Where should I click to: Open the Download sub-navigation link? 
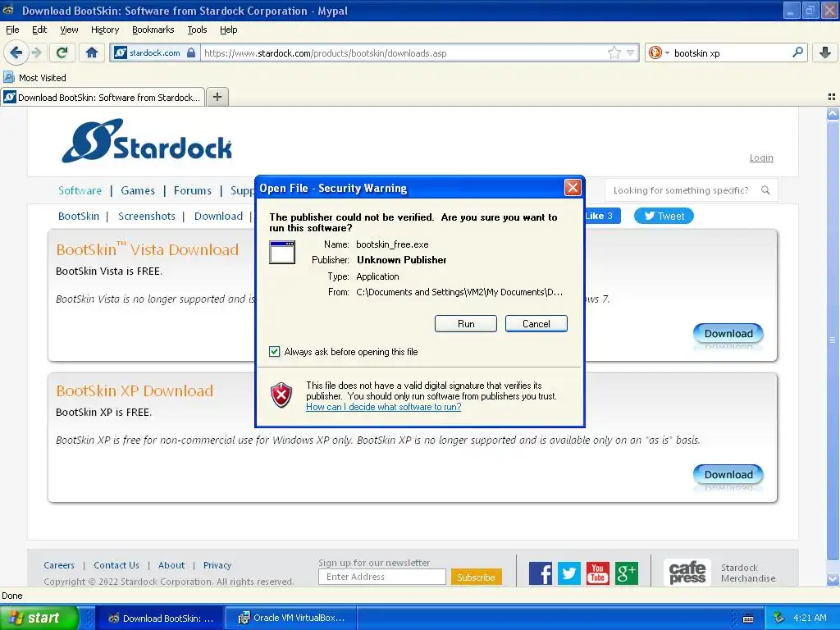(218, 216)
